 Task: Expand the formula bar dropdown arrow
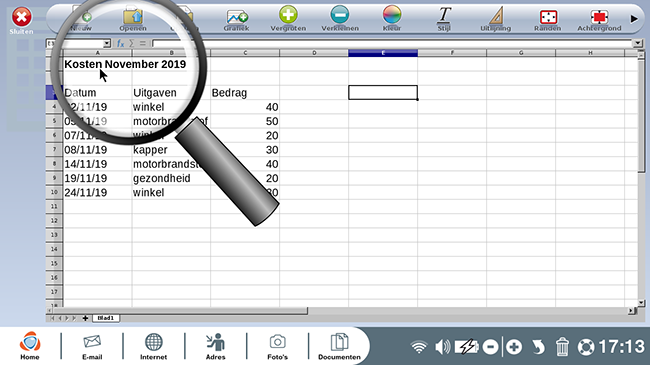click(638, 43)
